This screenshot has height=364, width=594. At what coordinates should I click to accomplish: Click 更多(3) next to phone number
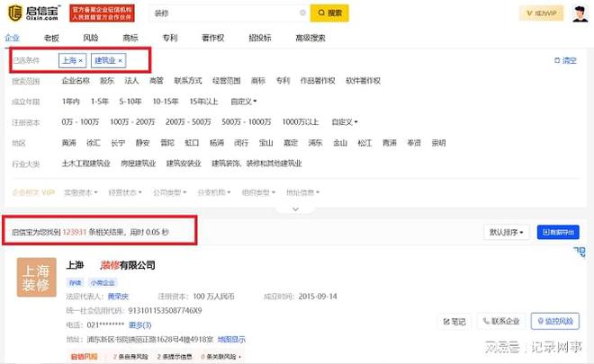coord(139,325)
